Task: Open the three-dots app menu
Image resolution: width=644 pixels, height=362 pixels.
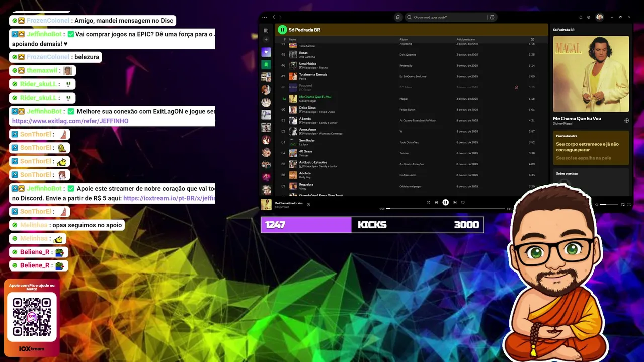Action: pyautogui.click(x=265, y=17)
